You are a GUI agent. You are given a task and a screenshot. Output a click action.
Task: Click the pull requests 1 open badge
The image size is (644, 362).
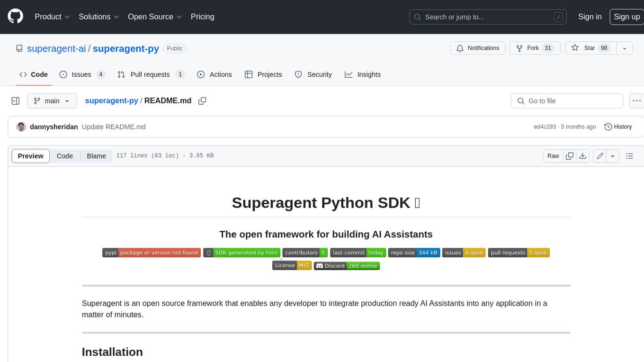519,253
